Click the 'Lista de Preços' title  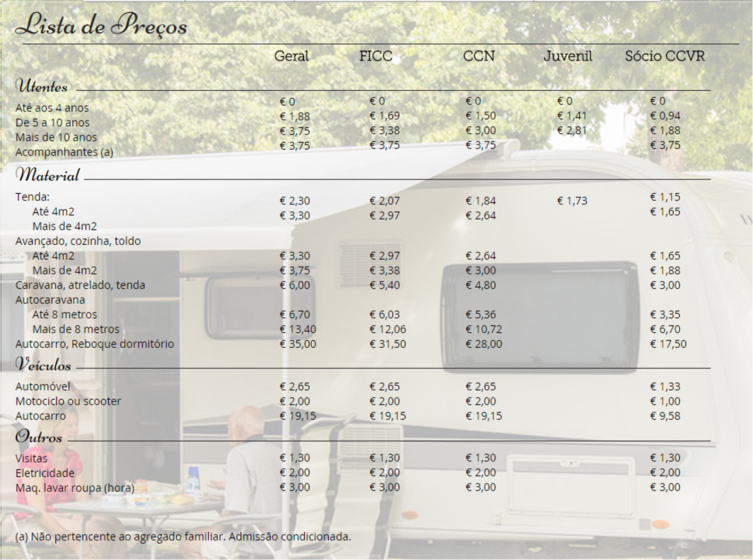coord(101,25)
